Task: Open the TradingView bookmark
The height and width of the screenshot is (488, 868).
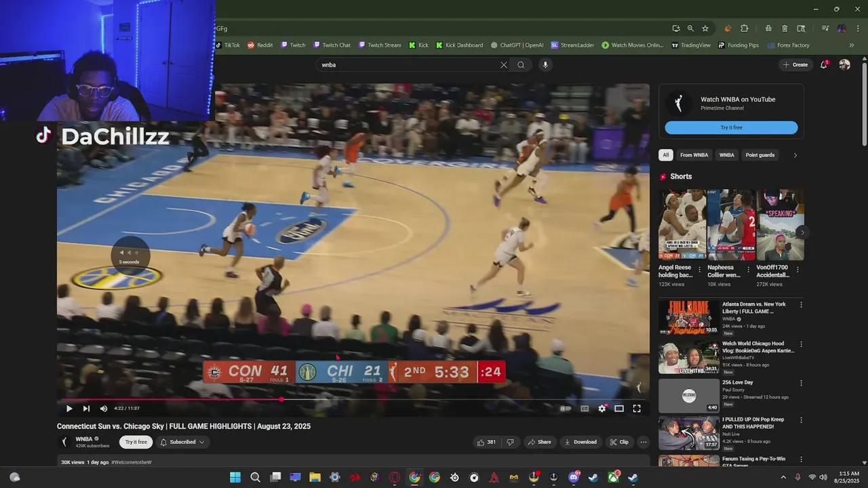Action: (x=691, y=45)
